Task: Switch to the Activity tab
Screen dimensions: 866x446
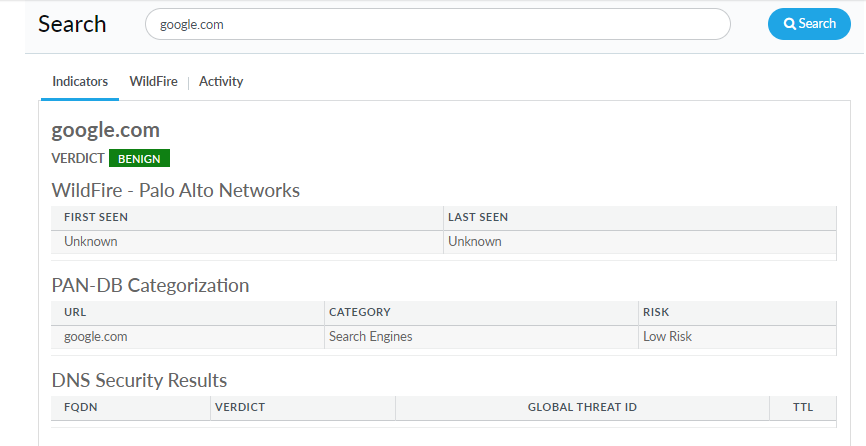Action: pyautogui.click(x=221, y=82)
